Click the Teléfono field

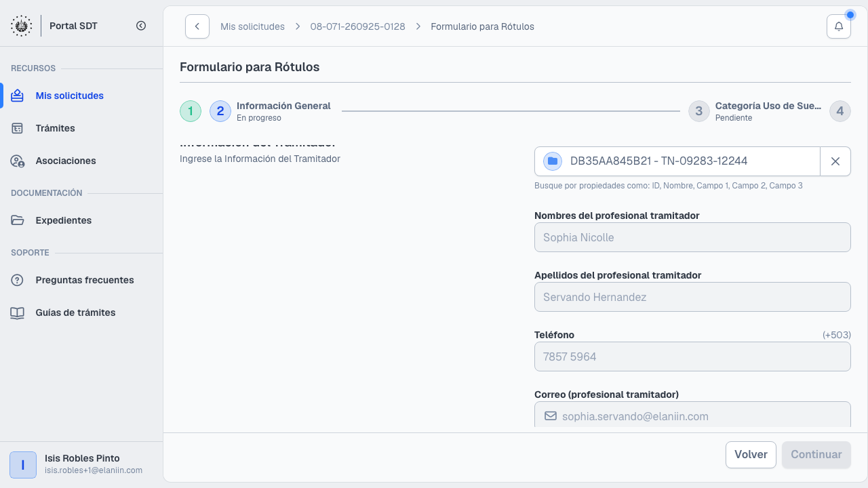692,357
